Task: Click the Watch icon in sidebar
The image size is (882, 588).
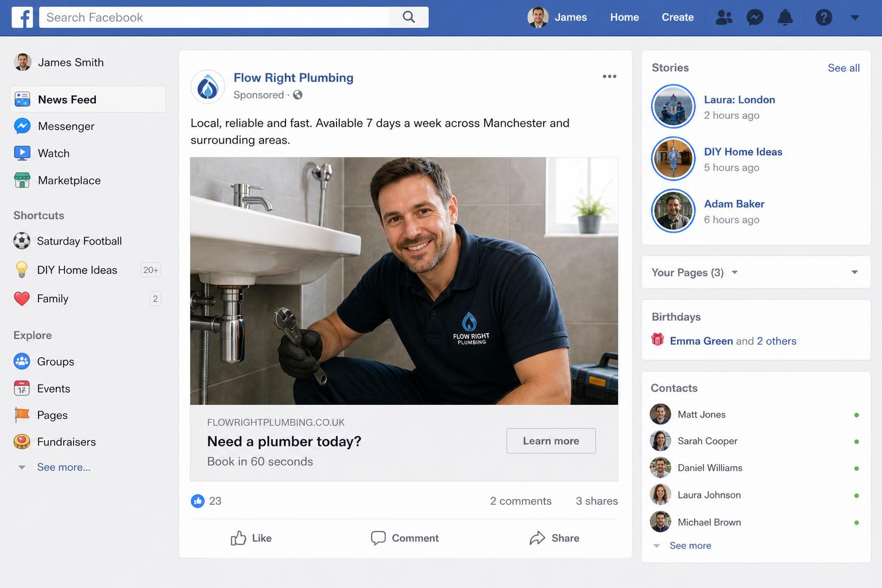Action: point(22,153)
